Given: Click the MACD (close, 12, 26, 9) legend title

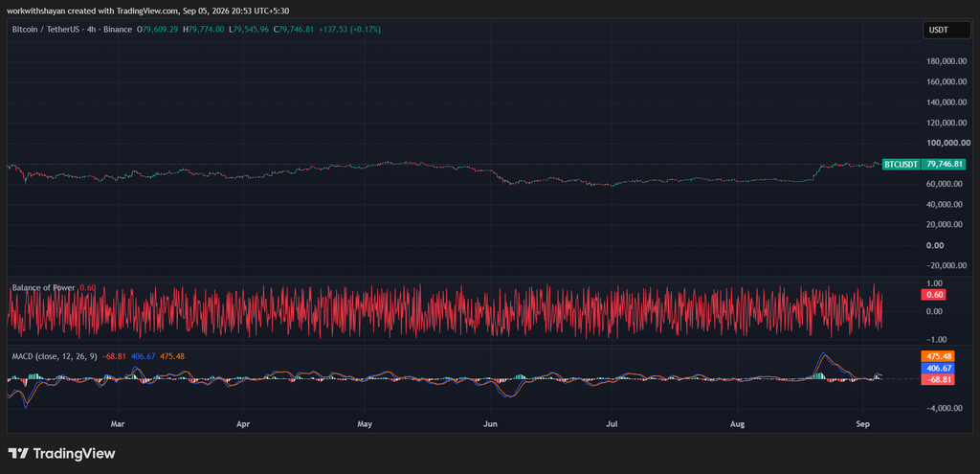Looking at the screenshot, I should tap(53, 356).
